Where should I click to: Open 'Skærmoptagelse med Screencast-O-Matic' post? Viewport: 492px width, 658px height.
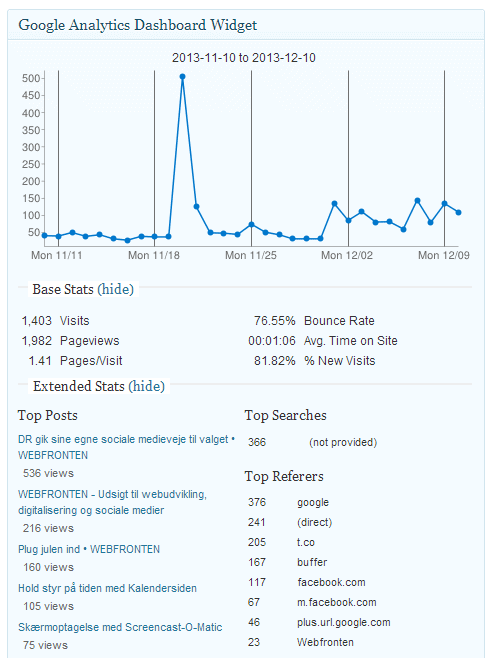(x=120, y=627)
